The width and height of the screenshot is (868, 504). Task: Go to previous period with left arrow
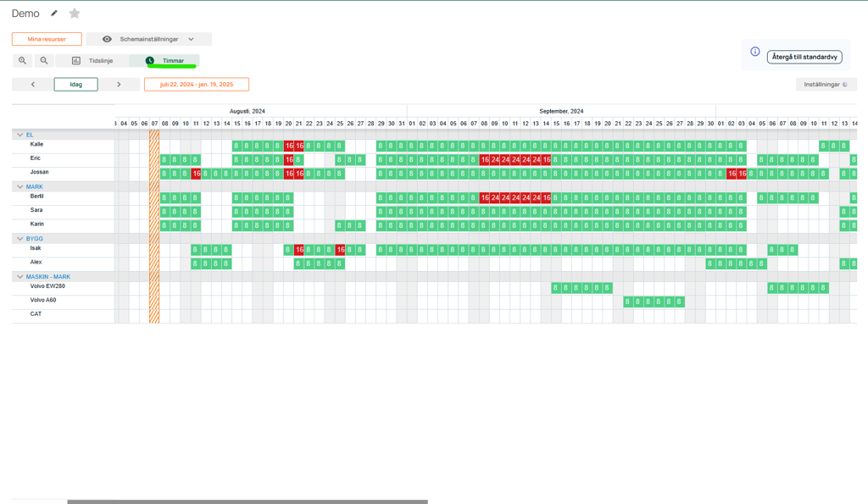point(33,85)
